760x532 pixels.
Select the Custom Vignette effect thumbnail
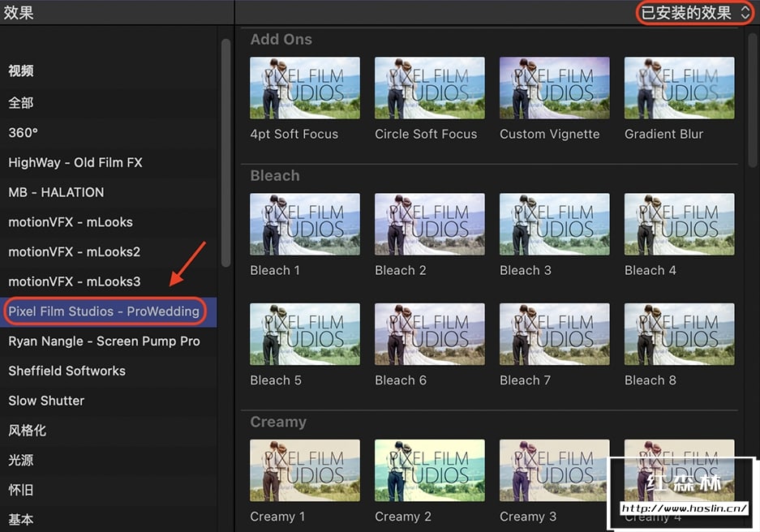[x=555, y=88]
